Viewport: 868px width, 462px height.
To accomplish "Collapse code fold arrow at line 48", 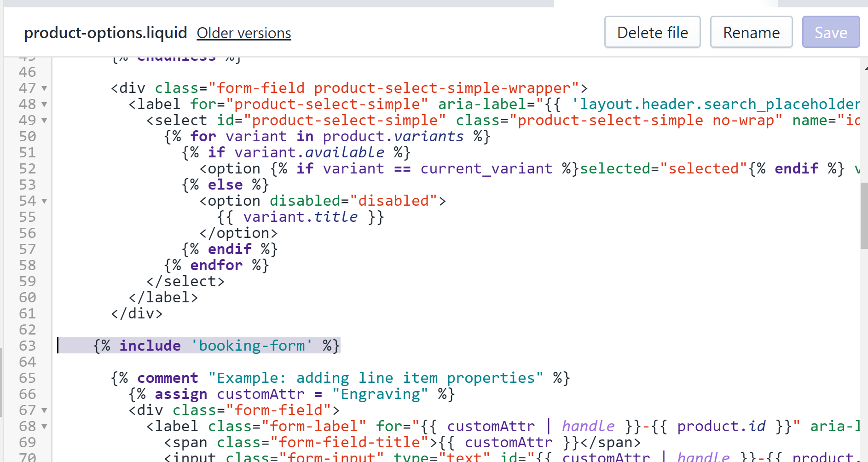I will click(44, 104).
